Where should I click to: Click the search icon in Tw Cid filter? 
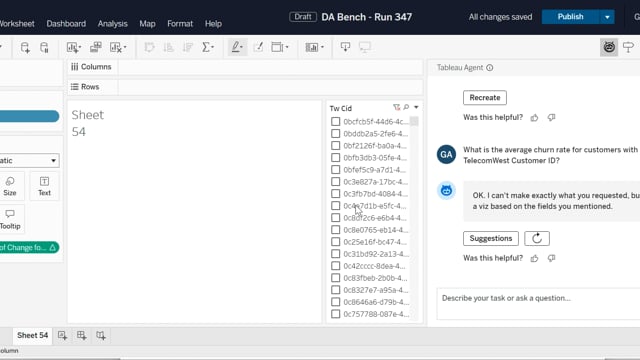point(406,107)
